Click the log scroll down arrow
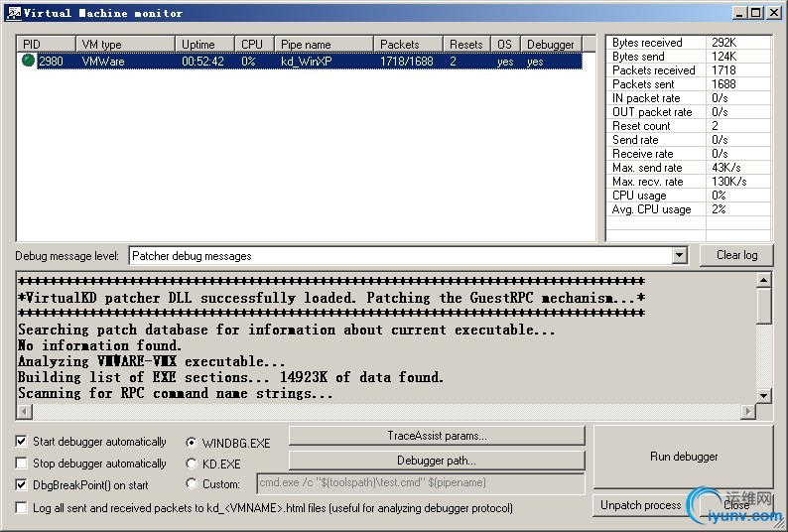Image resolution: width=788 pixels, height=532 pixels. pyautogui.click(x=763, y=395)
